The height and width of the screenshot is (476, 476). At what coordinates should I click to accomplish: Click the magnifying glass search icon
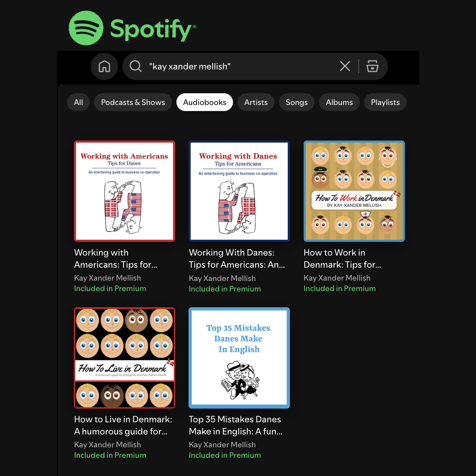(x=135, y=66)
